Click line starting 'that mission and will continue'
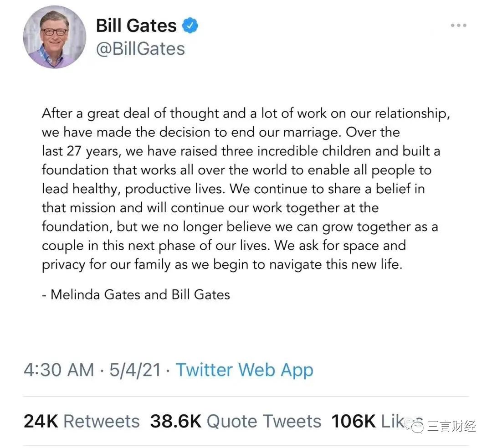 (210, 208)
